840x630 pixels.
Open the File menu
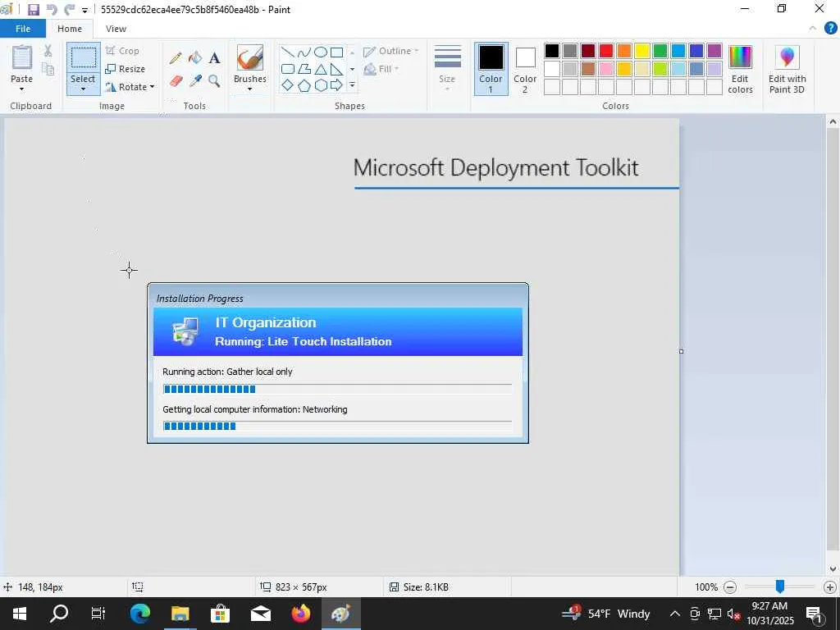tap(23, 29)
